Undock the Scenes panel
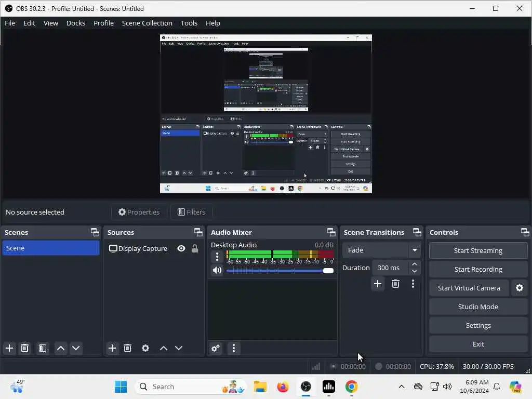Image resolution: width=532 pixels, height=399 pixels. pyautogui.click(x=95, y=232)
